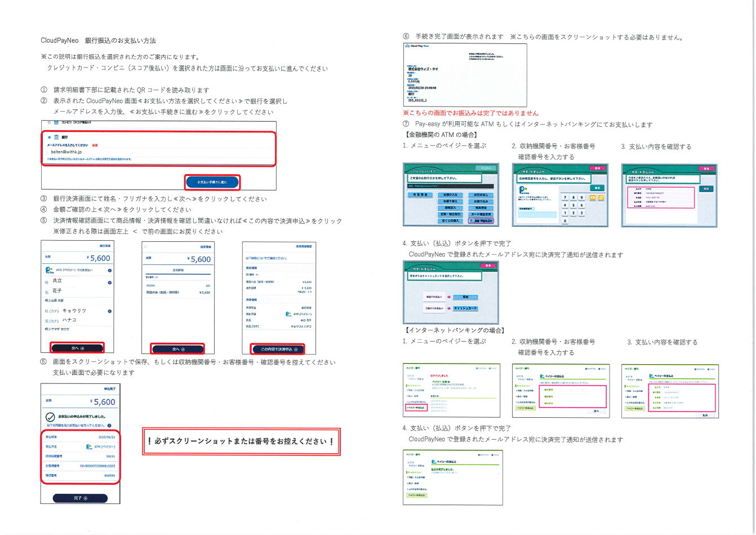Click the 収納機関番号 entry box on ATM
Screen dimensions: 756x535
[537, 215]
